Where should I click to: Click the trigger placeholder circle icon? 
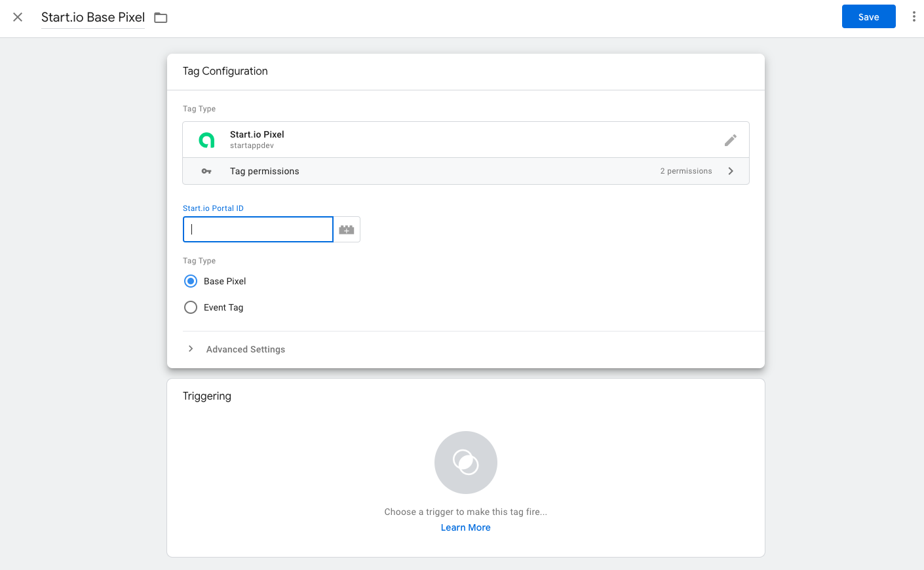[466, 463]
